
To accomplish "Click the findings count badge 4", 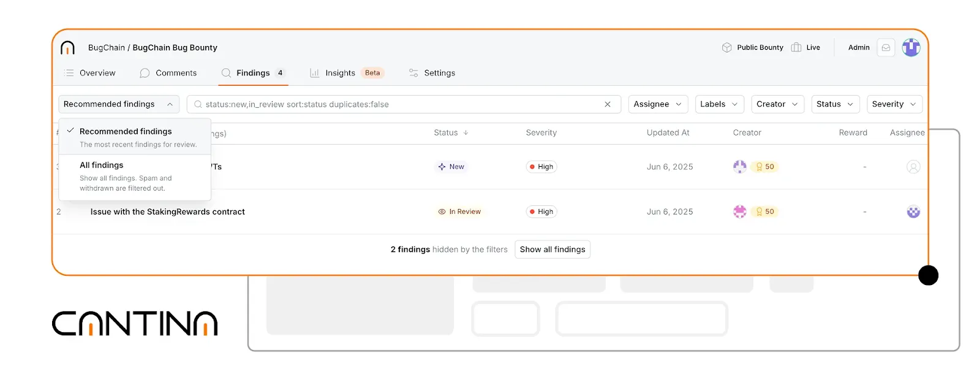I will click(x=281, y=73).
